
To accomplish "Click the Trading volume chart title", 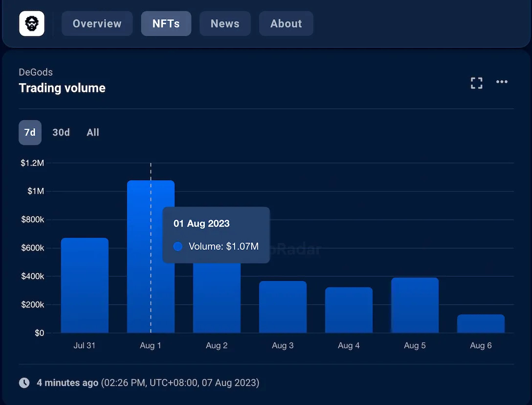I will [x=62, y=88].
